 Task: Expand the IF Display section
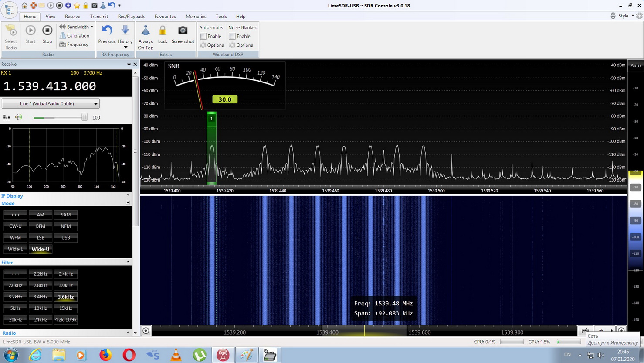point(128,195)
